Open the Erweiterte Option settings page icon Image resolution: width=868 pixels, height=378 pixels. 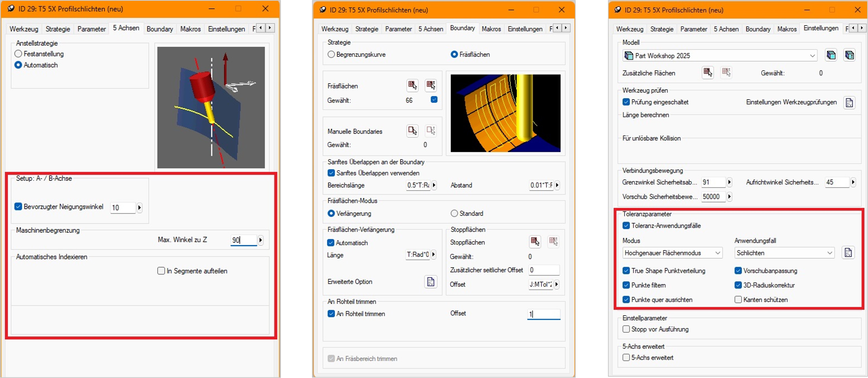click(x=431, y=281)
